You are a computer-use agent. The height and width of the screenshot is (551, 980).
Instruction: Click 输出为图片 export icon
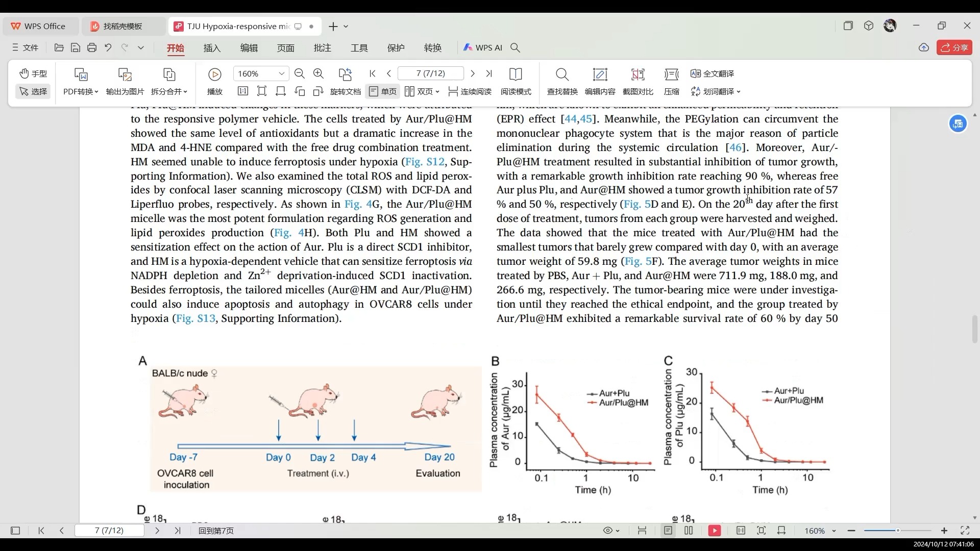tap(125, 75)
